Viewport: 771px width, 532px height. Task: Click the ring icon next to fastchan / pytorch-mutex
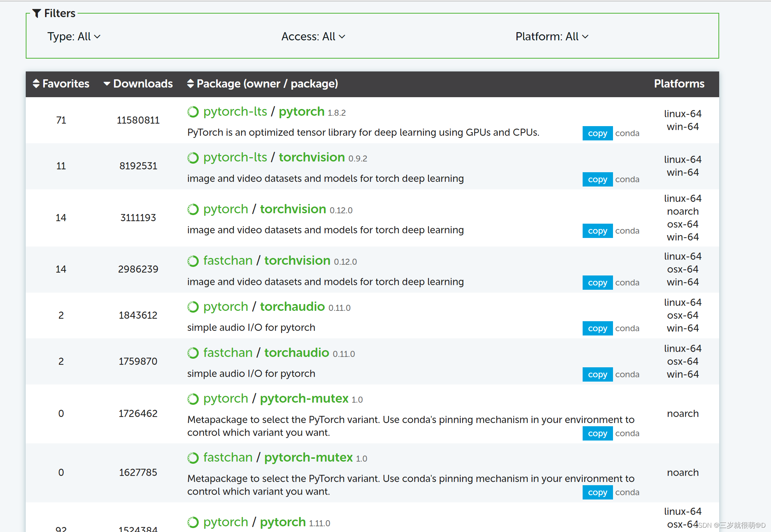193,458
